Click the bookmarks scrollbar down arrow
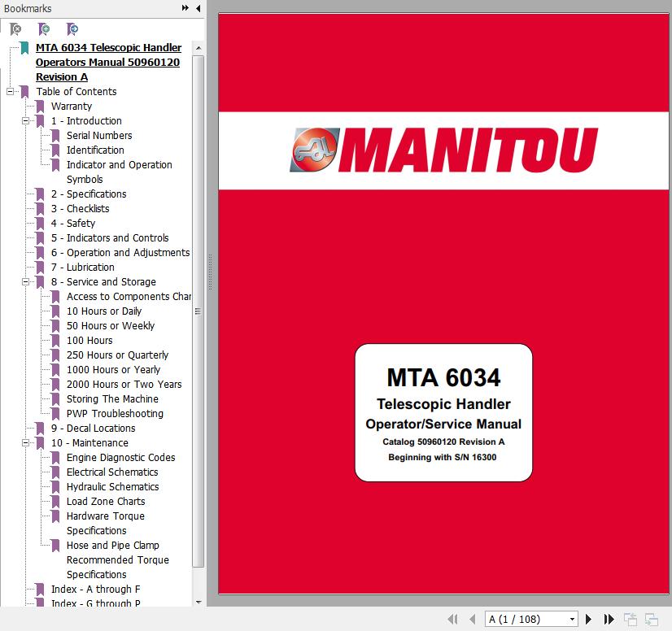This screenshot has height=631, width=672. pos(199,602)
